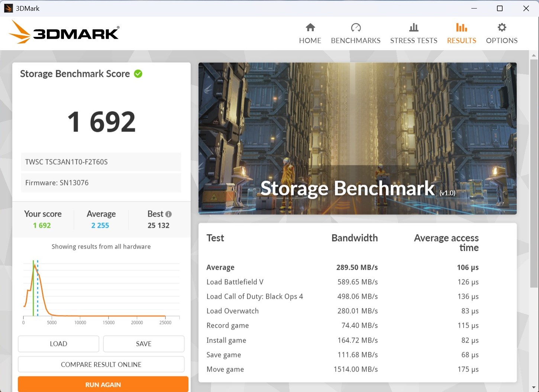
Task: Click the 3DMark logo in header
Action: (x=64, y=32)
